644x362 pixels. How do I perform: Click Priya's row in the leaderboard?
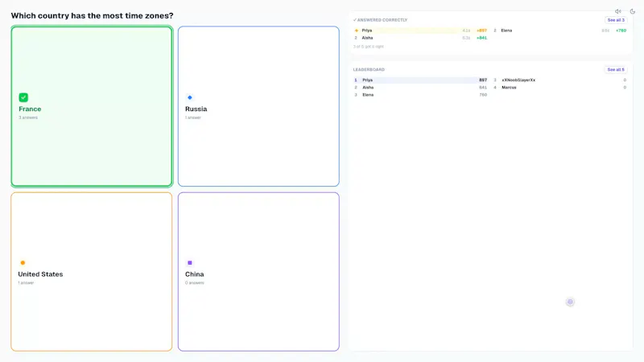[x=420, y=80]
